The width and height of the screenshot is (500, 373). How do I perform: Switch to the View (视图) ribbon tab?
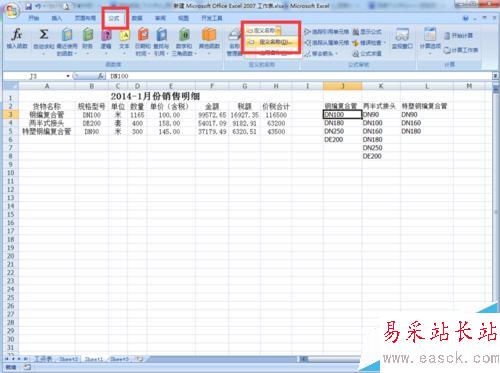pyautogui.click(x=183, y=18)
